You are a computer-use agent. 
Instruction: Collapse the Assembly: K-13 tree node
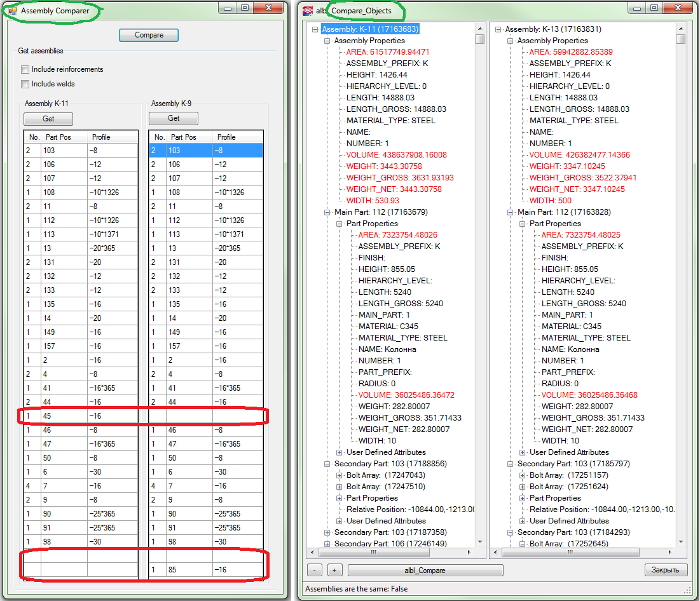[498, 29]
